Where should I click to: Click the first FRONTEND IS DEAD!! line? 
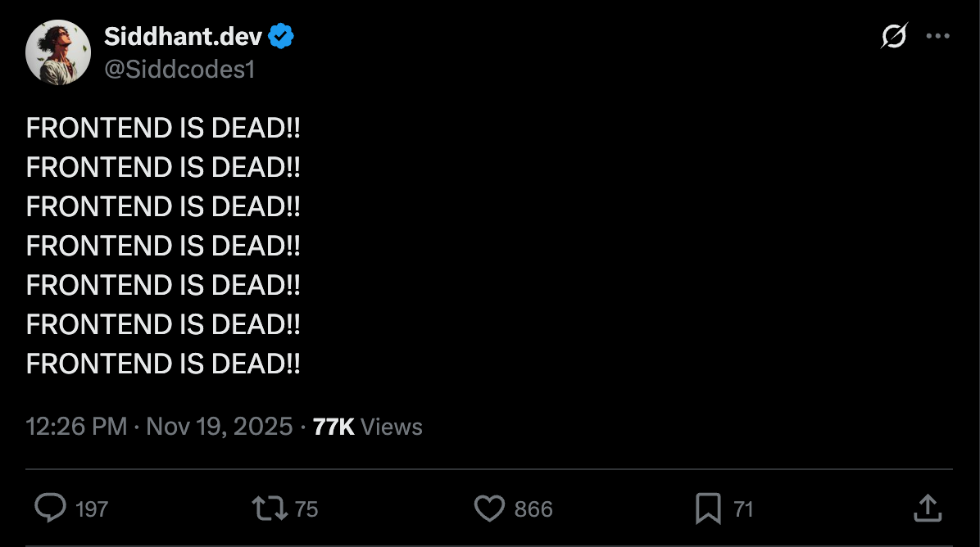point(163,129)
